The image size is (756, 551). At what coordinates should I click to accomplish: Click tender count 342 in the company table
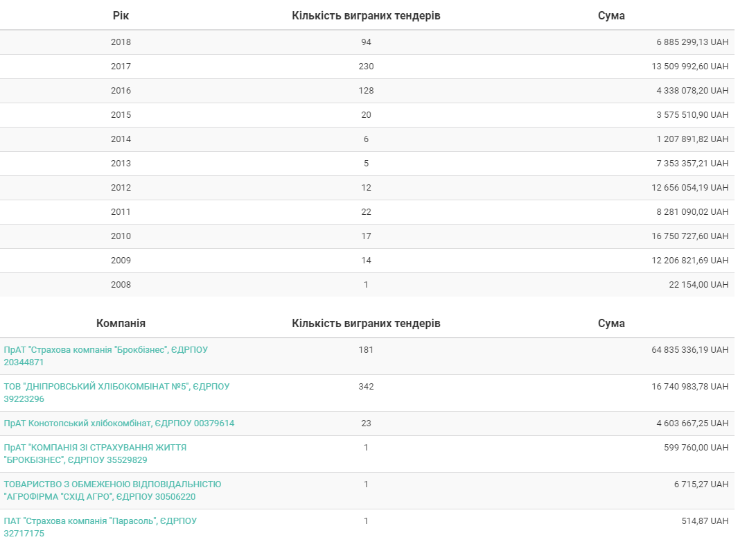[366, 387]
